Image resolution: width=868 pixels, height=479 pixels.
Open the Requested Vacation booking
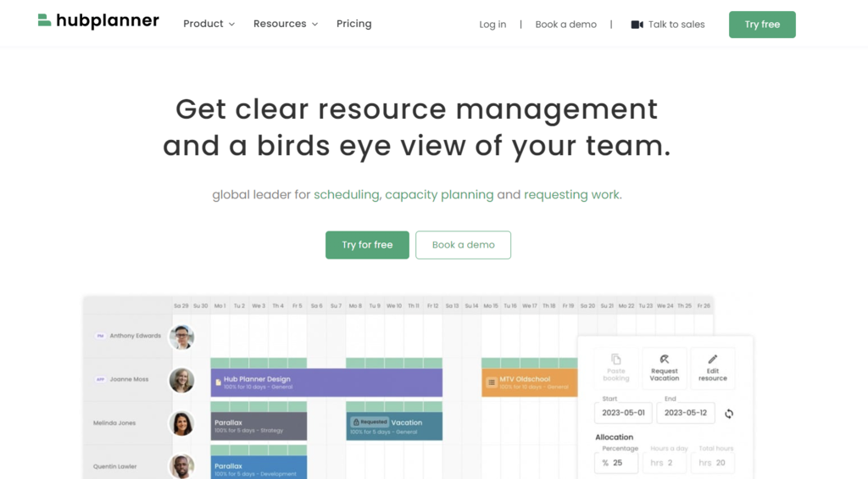pyautogui.click(x=394, y=426)
